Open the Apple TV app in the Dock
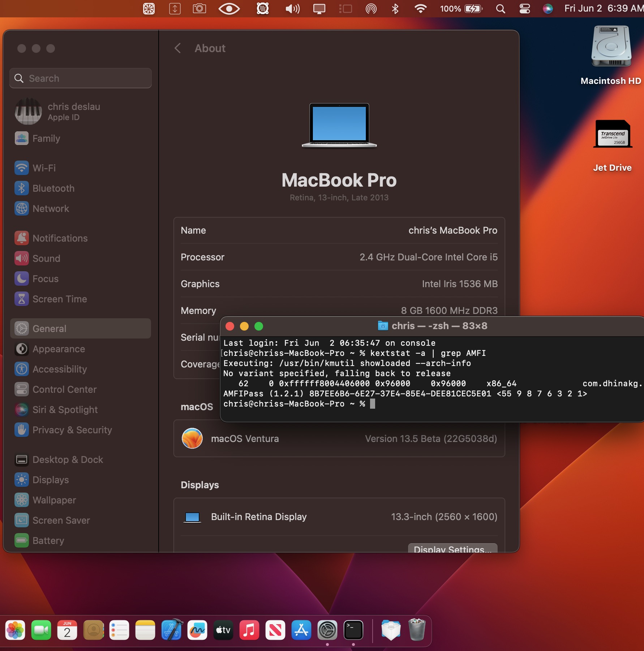 click(223, 630)
